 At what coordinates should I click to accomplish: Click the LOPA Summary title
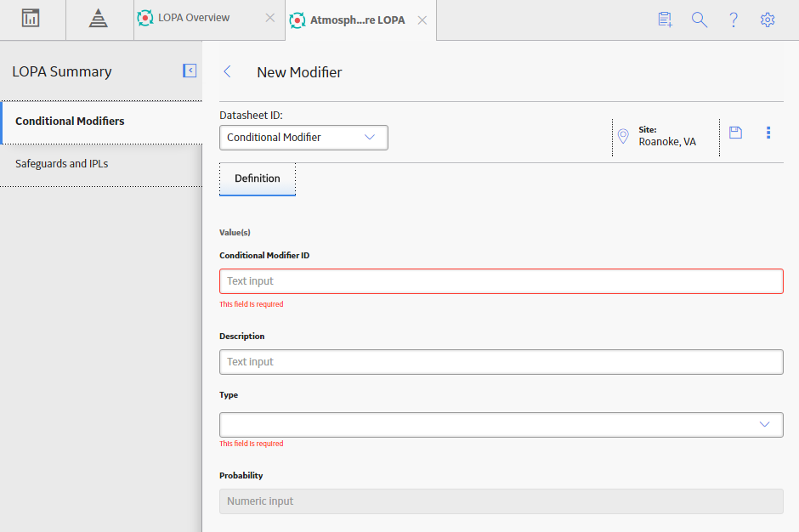tap(62, 72)
